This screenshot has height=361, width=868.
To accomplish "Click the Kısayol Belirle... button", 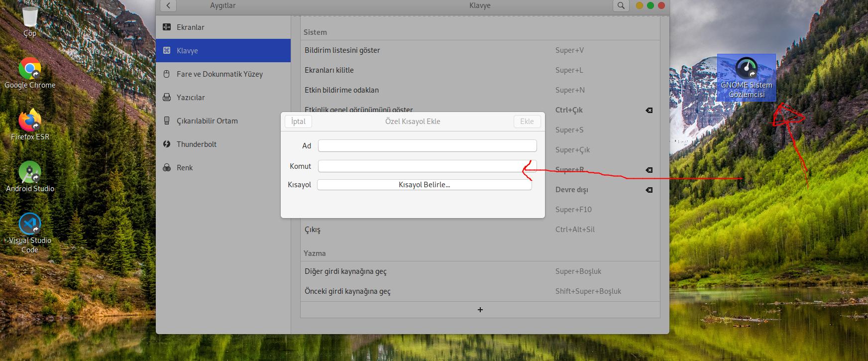I will click(424, 185).
